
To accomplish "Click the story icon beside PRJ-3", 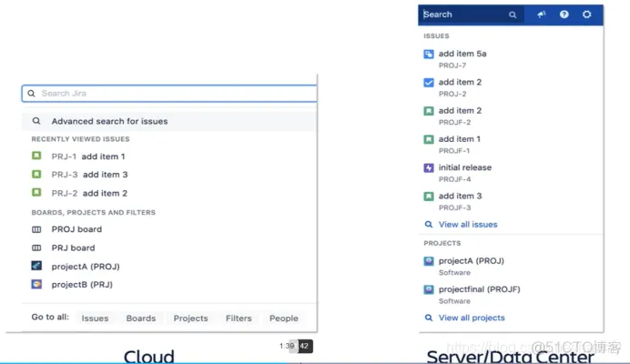I will 36,174.
